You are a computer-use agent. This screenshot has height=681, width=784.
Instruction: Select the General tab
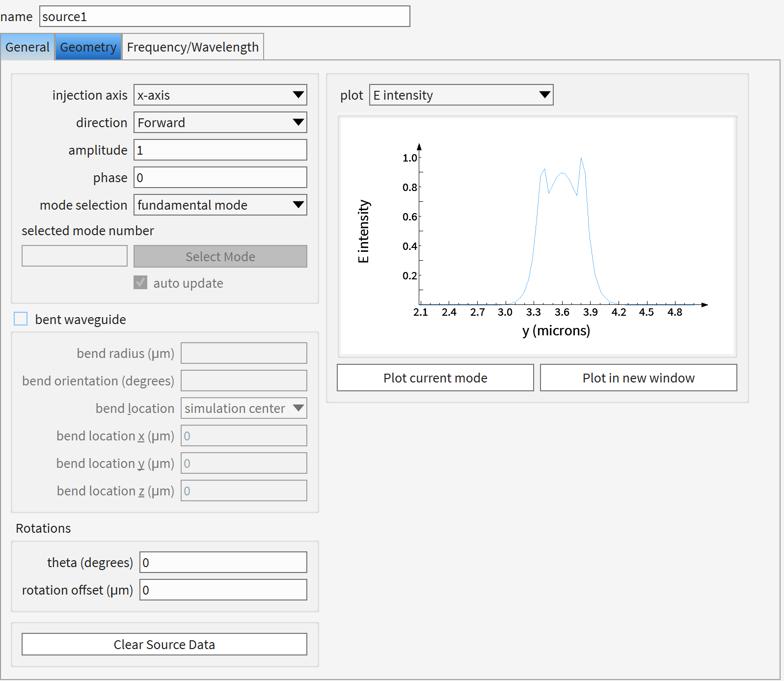tap(27, 47)
